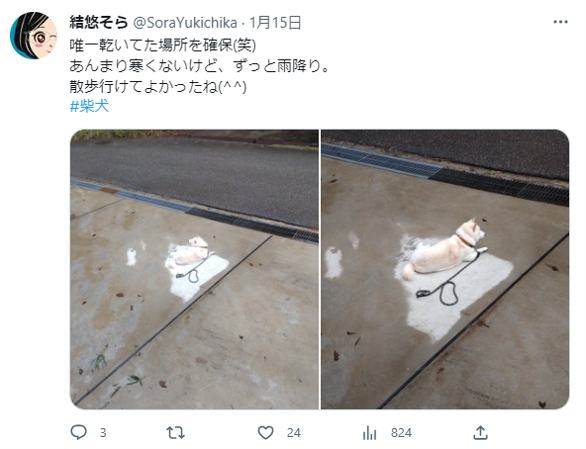Open view analytics bar chart icon
Image resolution: width=586 pixels, height=449 pixels.
[x=369, y=433]
